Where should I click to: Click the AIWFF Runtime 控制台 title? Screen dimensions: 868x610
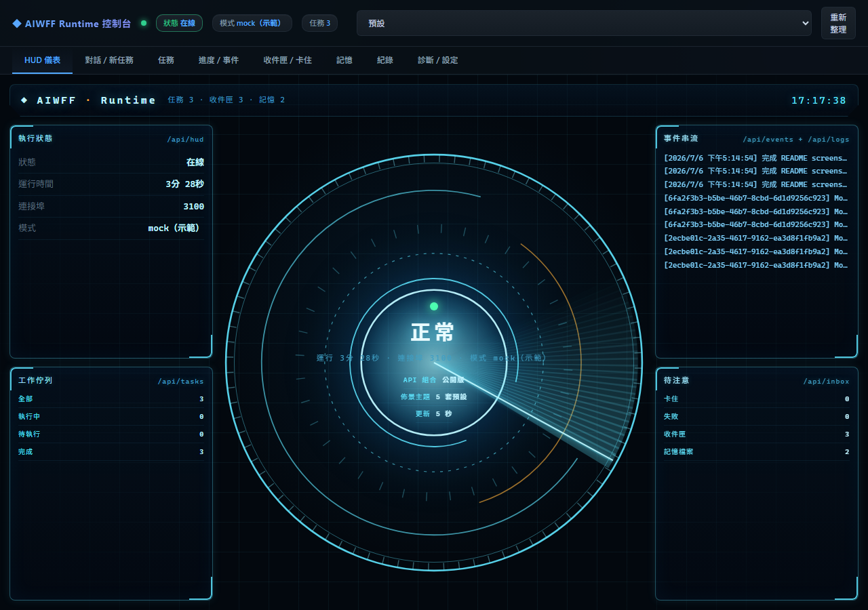[77, 23]
